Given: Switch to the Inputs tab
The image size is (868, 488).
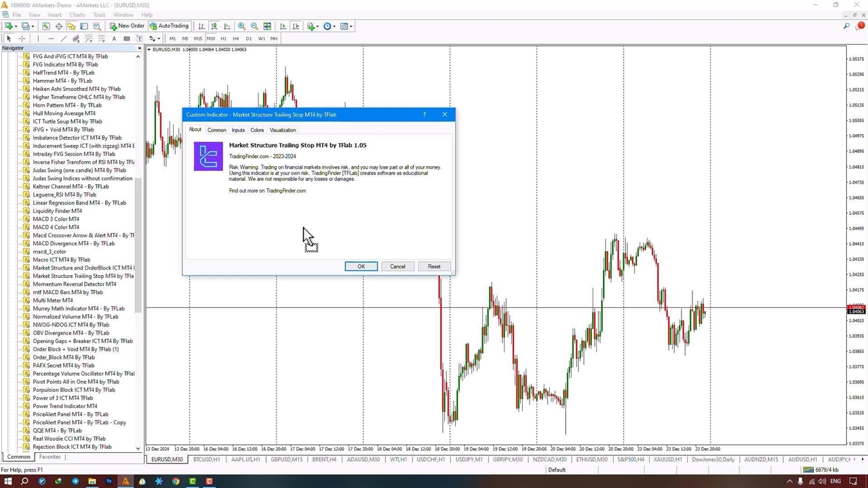Looking at the screenshot, I should (x=238, y=130).
